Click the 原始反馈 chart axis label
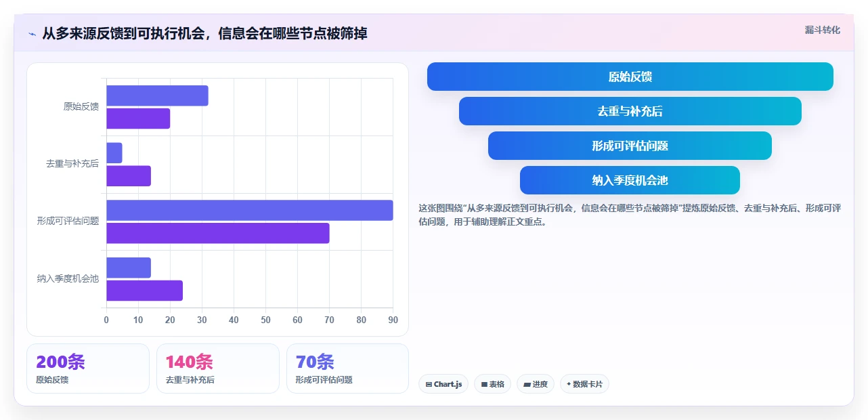The width and height of the screenshot is (868, 420). (x=81, y=106)
